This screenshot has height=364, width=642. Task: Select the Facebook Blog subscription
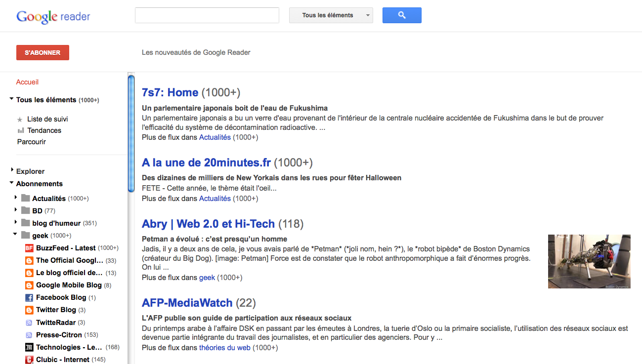(61, 297)
